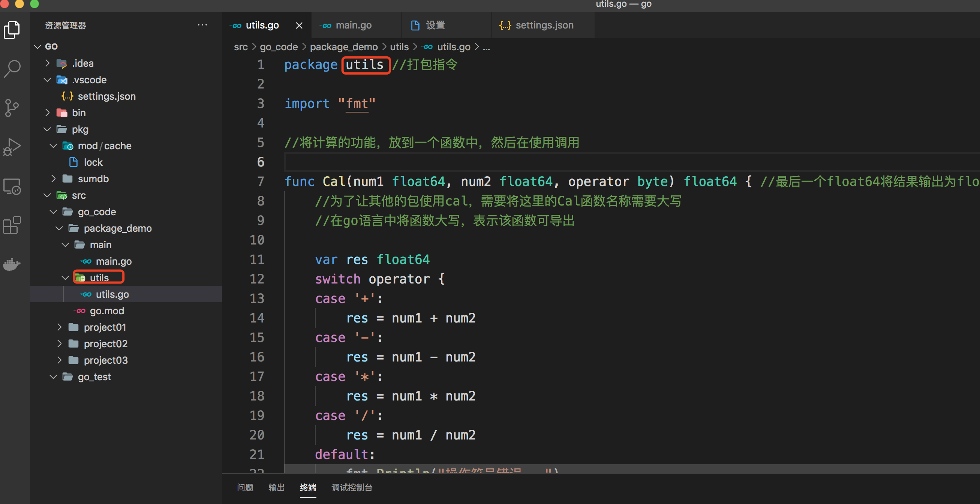Open the Source Control view icon
Viewport: 980px width, 504px height.
12,108
